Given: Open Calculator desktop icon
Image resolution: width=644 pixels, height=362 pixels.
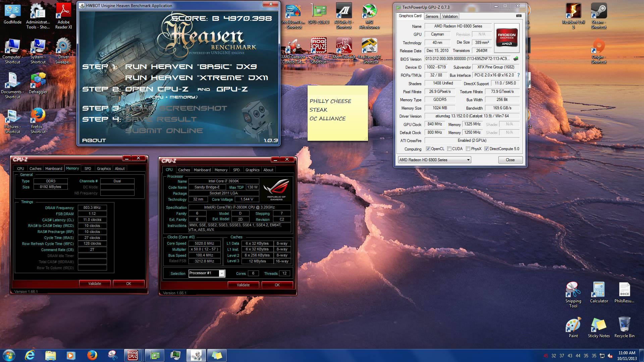Looking at the screenshot, I should [x=599, y=292].
